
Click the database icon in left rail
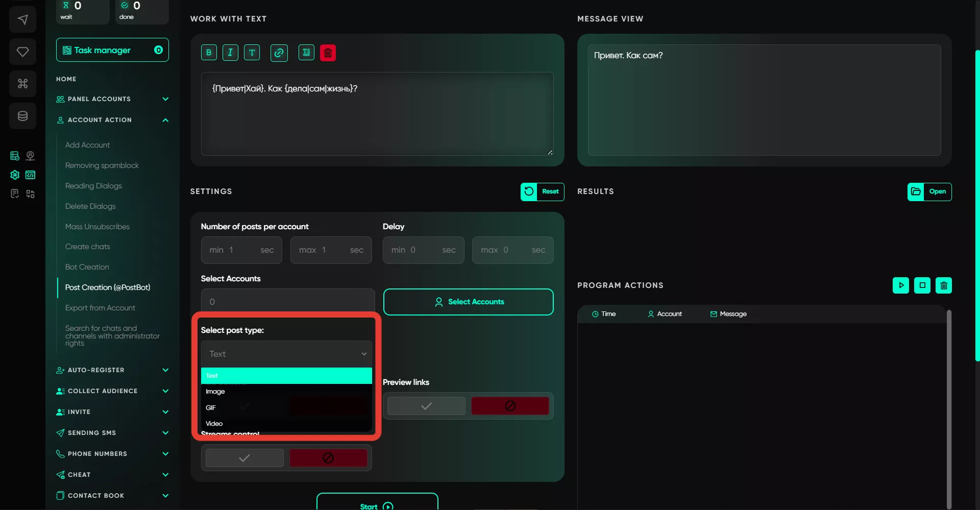click(x=22, y=116)
